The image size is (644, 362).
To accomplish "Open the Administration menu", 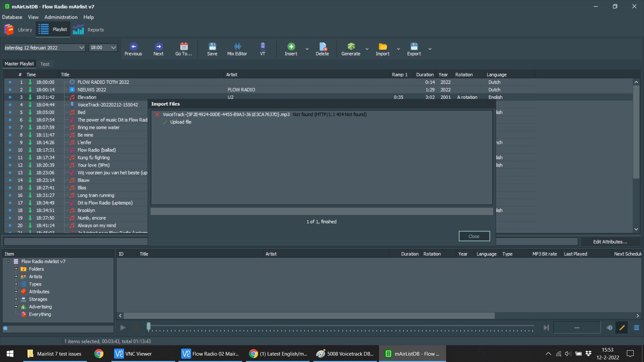I will point(61,17).
